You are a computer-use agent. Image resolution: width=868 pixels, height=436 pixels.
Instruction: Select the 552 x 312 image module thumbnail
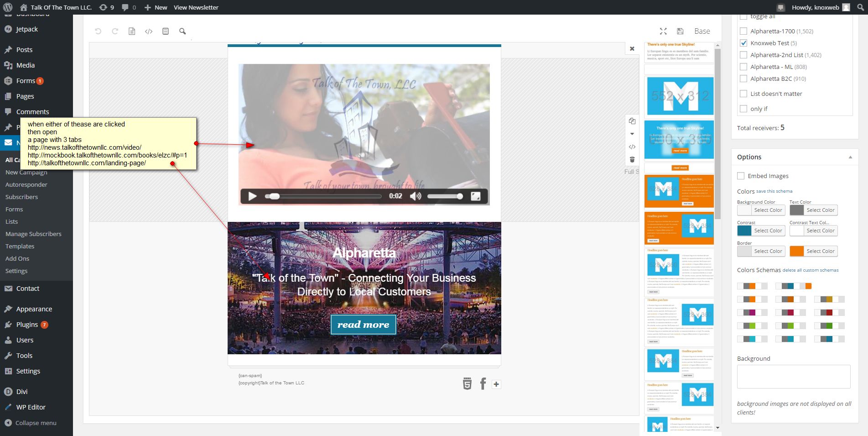[x=680, y=96]
